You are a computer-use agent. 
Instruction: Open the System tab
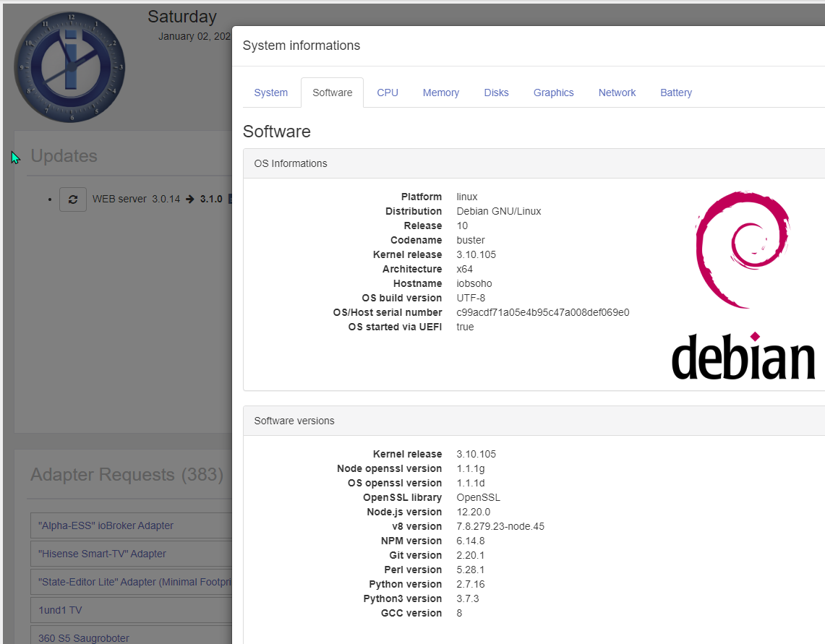[x=270, y=93]
